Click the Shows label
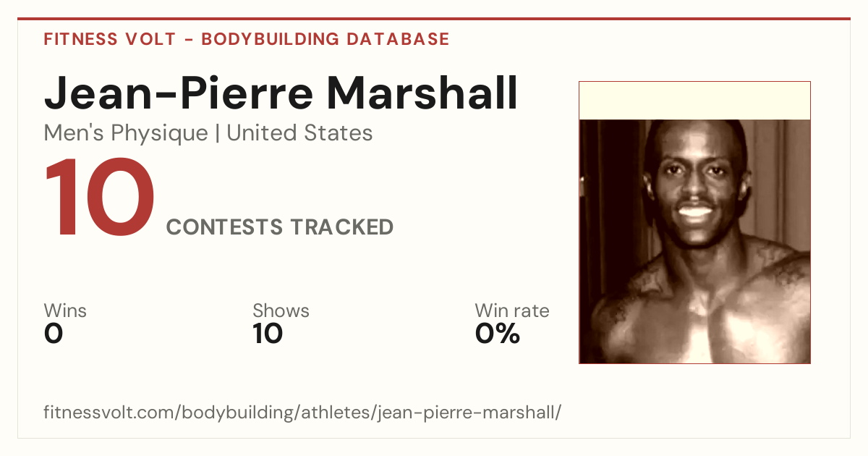Image resolution: width=868 pixels, height=456 pixels. click(x=281, y=311)
